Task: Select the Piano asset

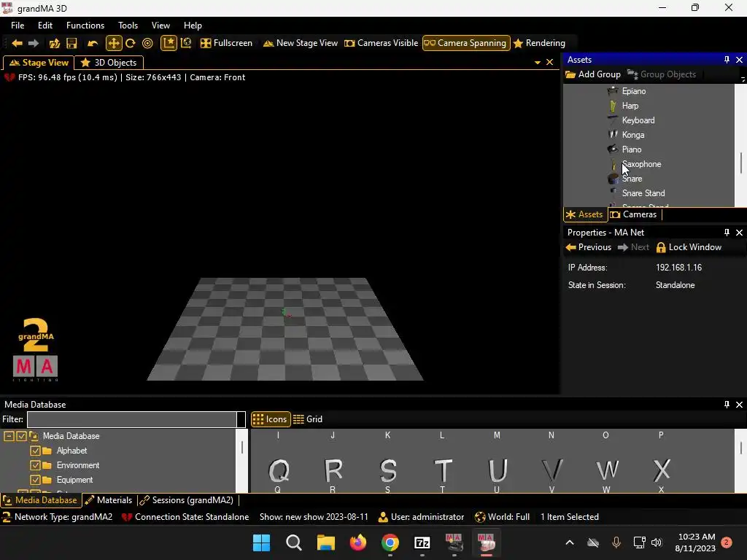Action: coord(631,149)
